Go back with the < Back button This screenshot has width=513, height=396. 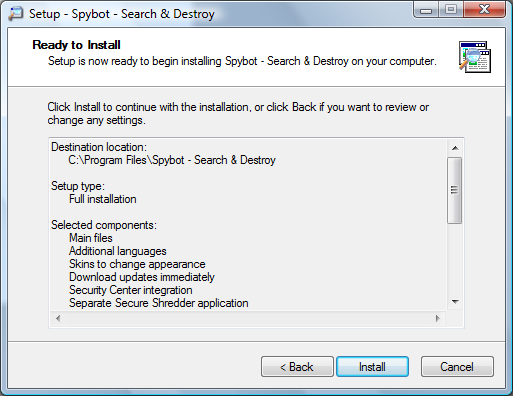[x=297, y=367]
